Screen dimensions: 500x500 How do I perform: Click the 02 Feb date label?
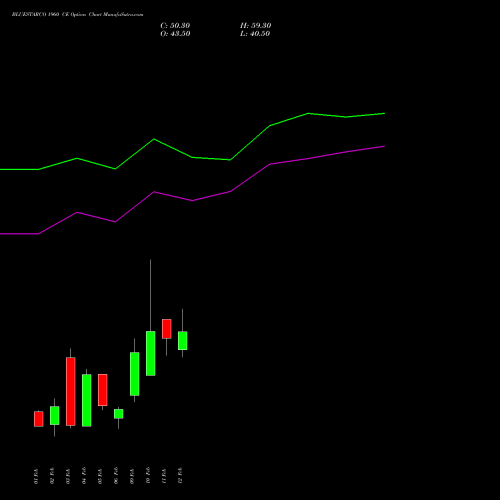[x=52, y=476]
